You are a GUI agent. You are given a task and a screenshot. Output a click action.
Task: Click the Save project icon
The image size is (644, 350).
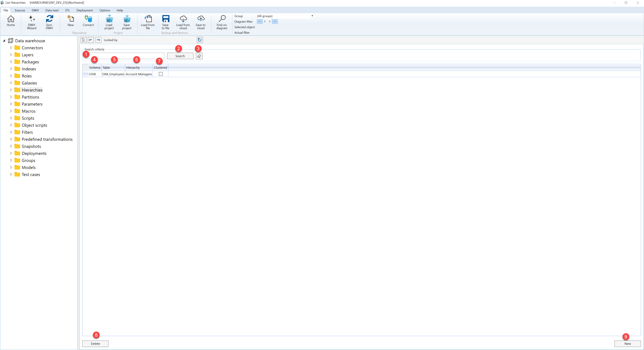pyautogui.click(x=127, y=22)
